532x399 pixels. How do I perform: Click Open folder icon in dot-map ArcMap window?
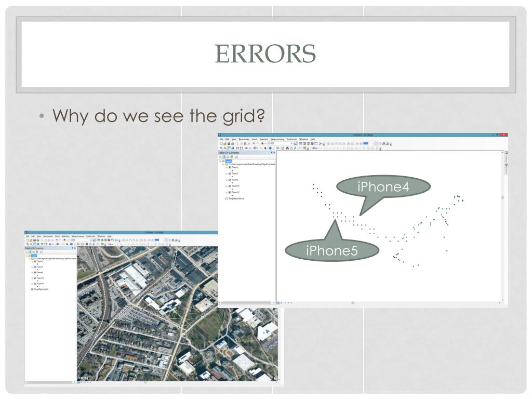[x=225, y=143]
